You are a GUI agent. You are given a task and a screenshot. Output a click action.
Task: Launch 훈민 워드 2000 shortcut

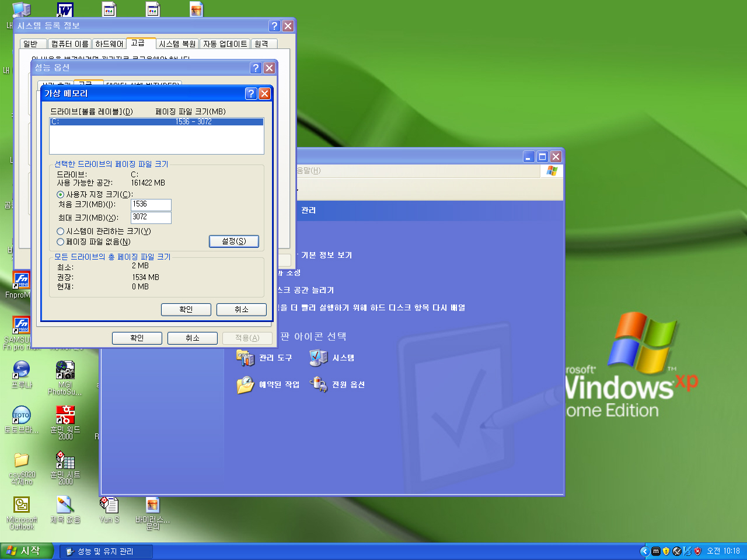click(65, 415)
